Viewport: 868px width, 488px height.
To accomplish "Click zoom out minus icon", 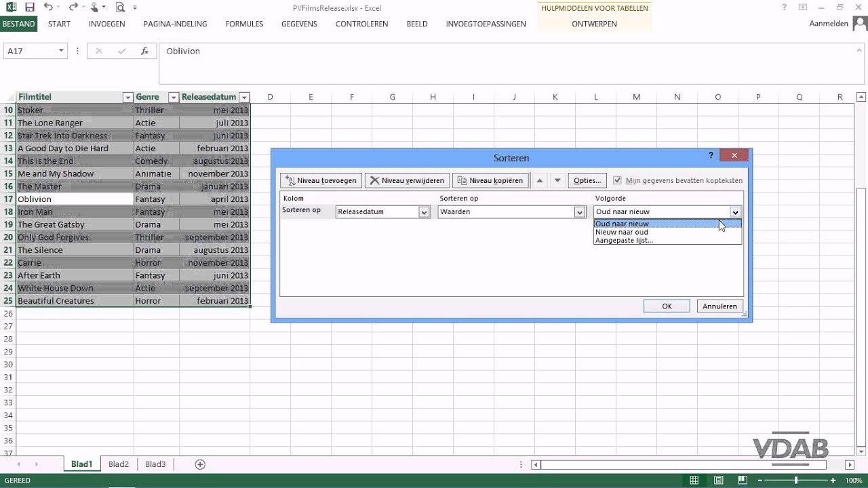I will pyautogui.click(x=759, y=481).
